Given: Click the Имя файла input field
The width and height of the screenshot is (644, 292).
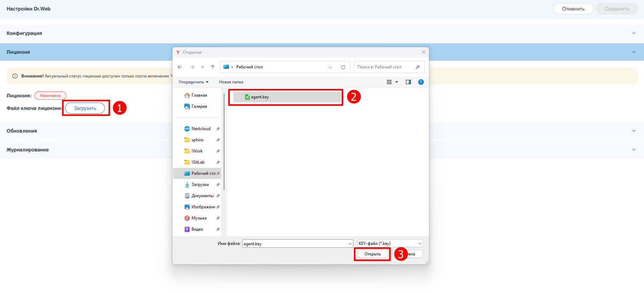Looking at the screenshot, I should (294, 244).
